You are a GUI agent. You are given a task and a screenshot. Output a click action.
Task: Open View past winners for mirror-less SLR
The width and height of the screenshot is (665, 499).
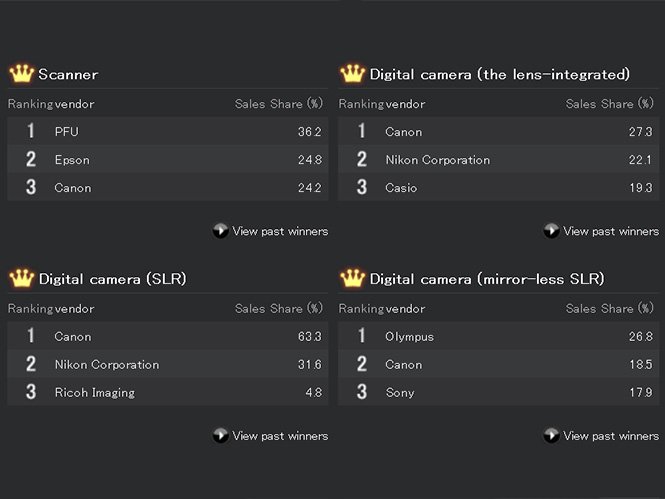click(x=611, y=435)
